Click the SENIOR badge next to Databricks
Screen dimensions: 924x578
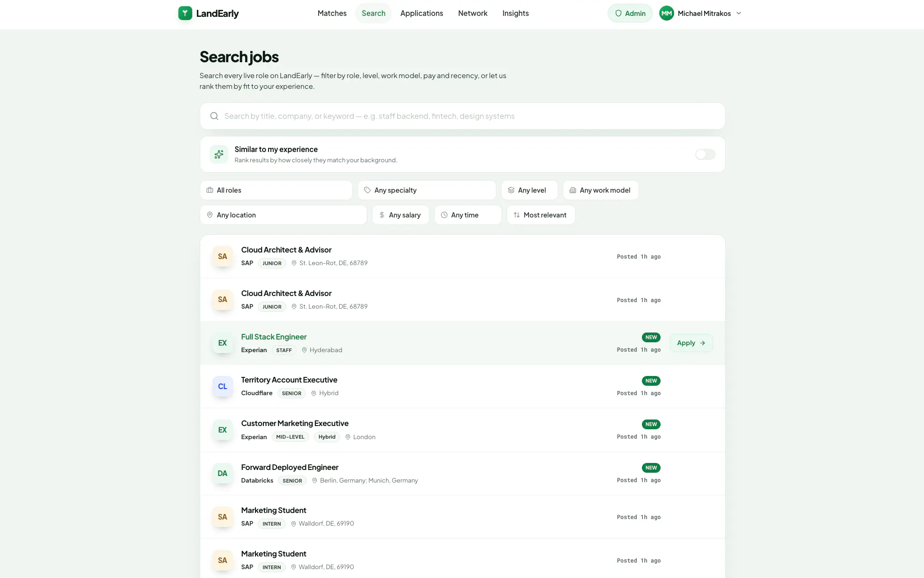(292, 481)
